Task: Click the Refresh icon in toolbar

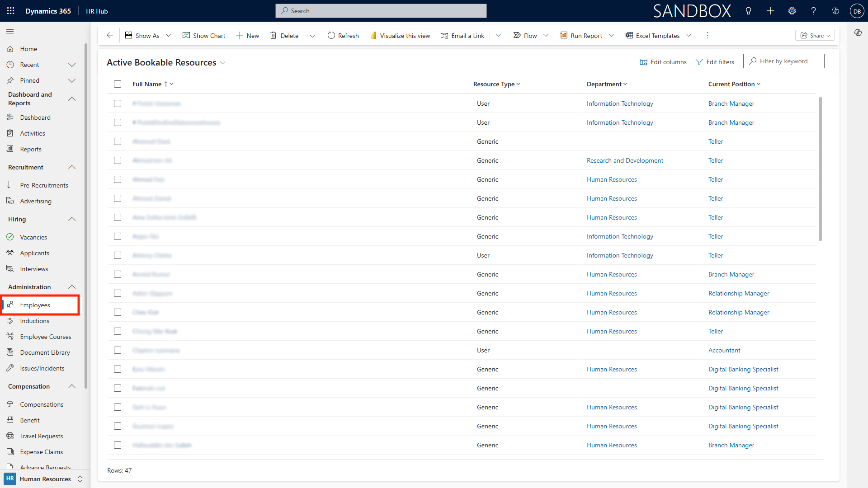Action: pyautogui.click(x=331, y=36)
